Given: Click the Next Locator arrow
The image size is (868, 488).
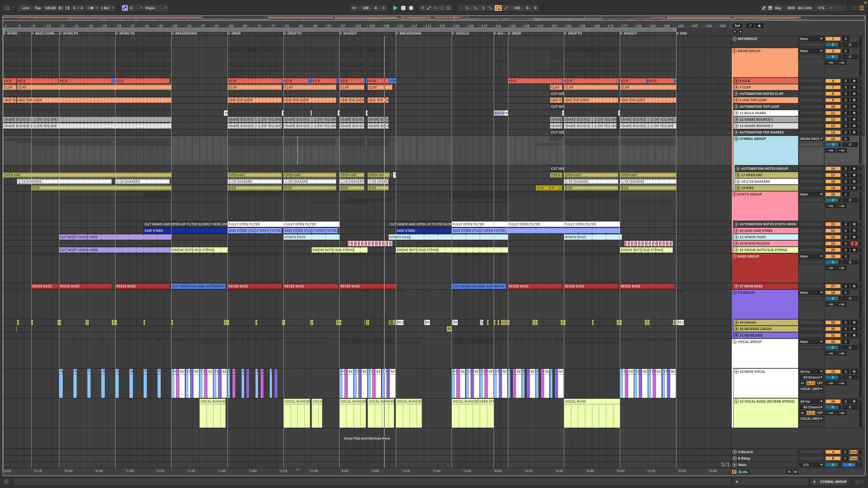Looking at the screenshot, I should pyautogui.click(x=740, y=32).
